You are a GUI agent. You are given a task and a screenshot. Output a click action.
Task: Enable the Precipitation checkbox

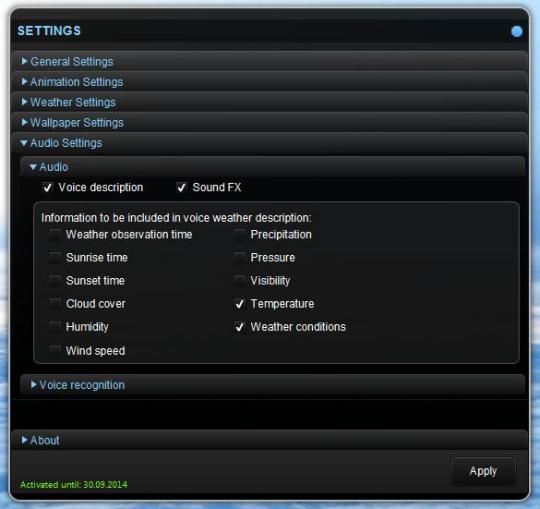pos(239,235)
